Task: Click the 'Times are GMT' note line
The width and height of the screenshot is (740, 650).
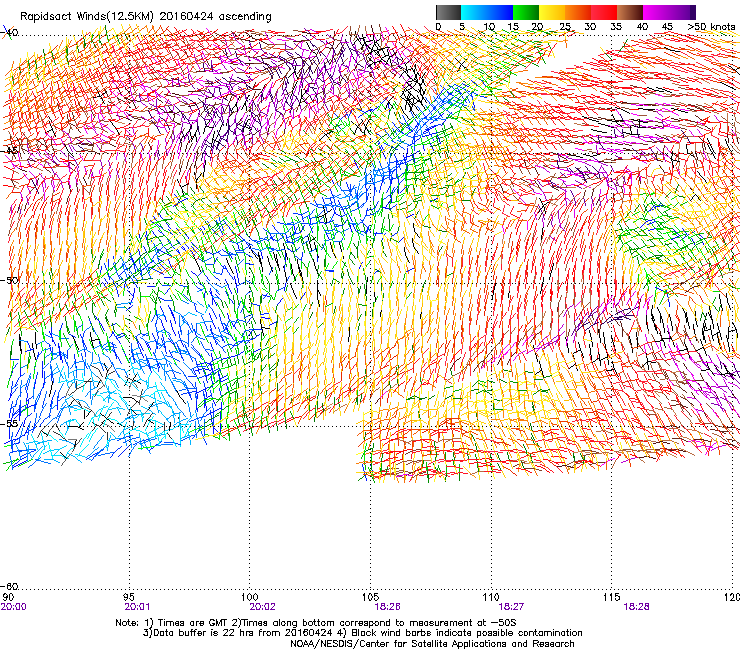Action: (316, 623)
